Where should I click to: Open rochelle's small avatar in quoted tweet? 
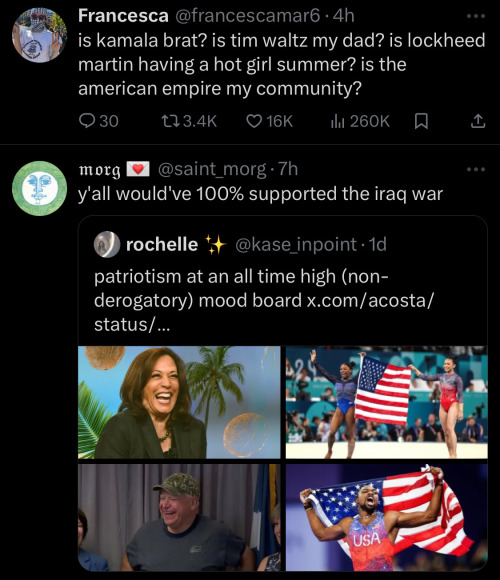pyautogui.click(x=107, y=244)
